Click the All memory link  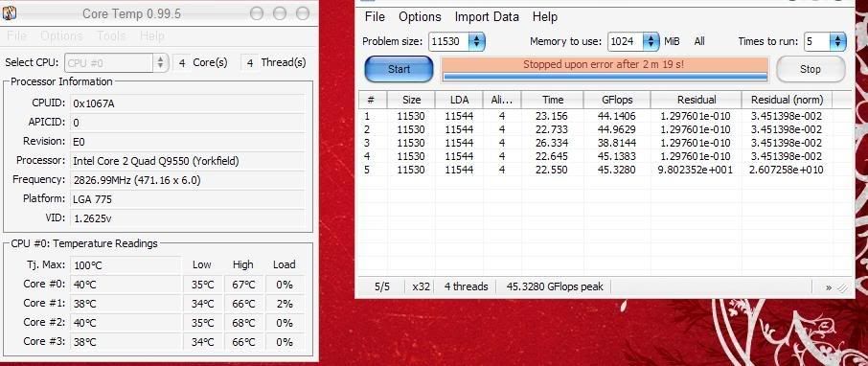coord(699,41)
